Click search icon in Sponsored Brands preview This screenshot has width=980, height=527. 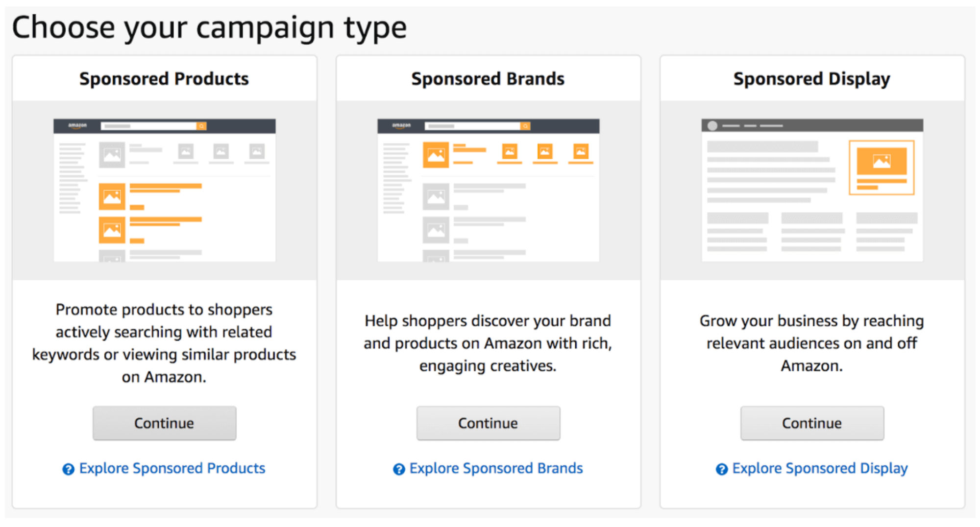pos(525,126)
